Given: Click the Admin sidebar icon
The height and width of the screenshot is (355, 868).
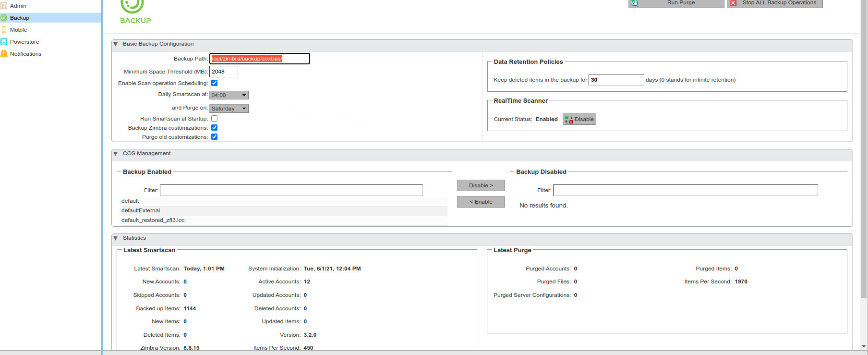Looking at the screenshot, I should pyautogui.click(x=4, y=6).
